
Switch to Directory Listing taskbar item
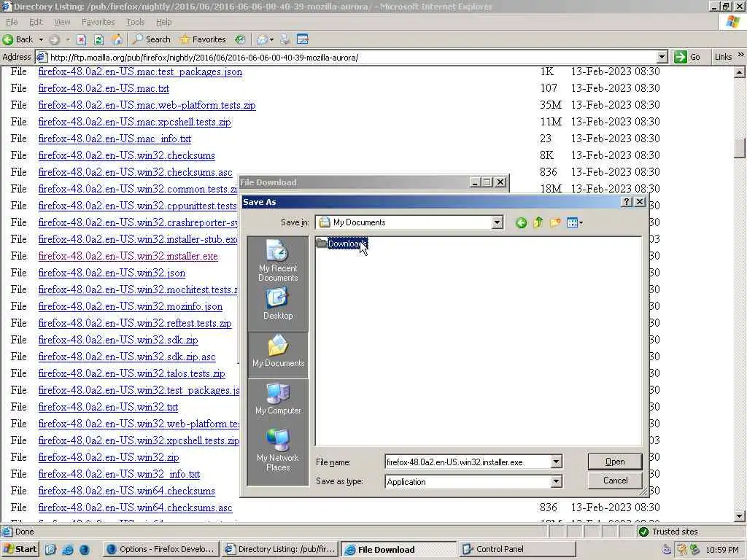280,549
